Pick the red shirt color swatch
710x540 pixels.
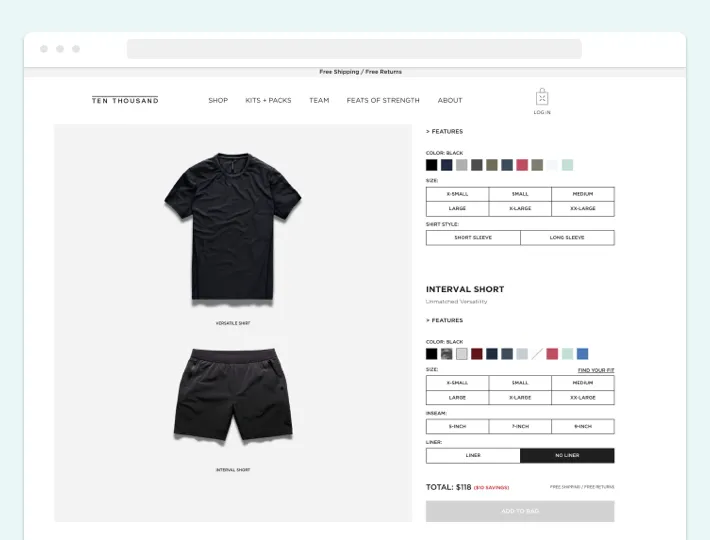[x=522, y=165]
